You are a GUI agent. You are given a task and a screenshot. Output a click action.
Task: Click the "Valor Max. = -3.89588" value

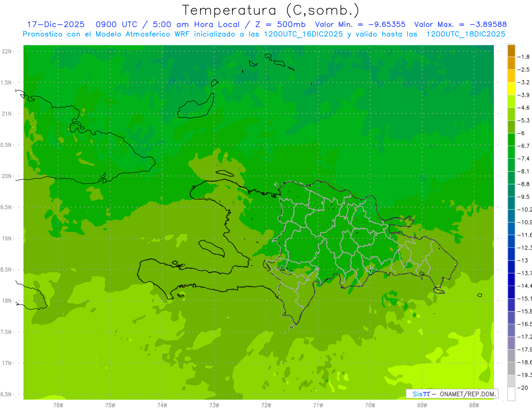460,24
